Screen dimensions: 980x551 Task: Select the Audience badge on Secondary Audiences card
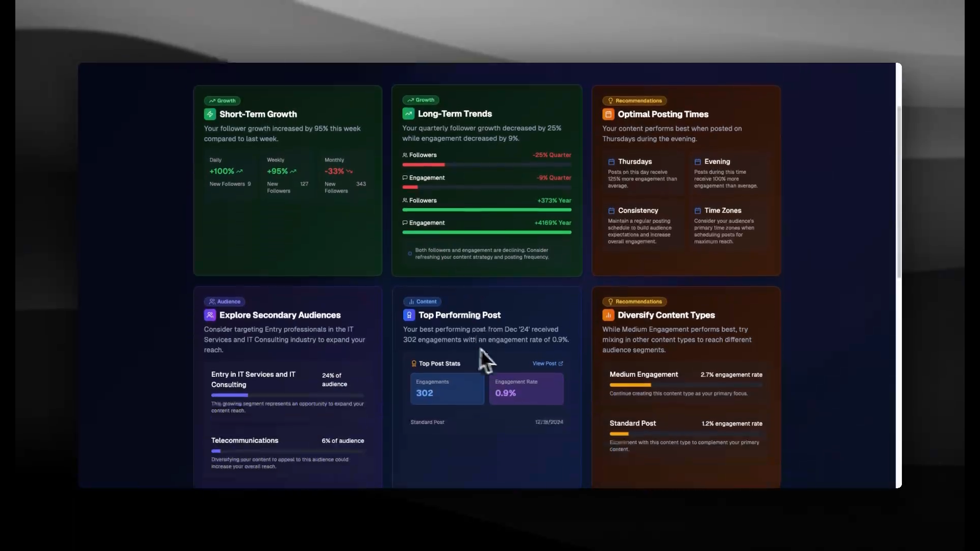224,302
